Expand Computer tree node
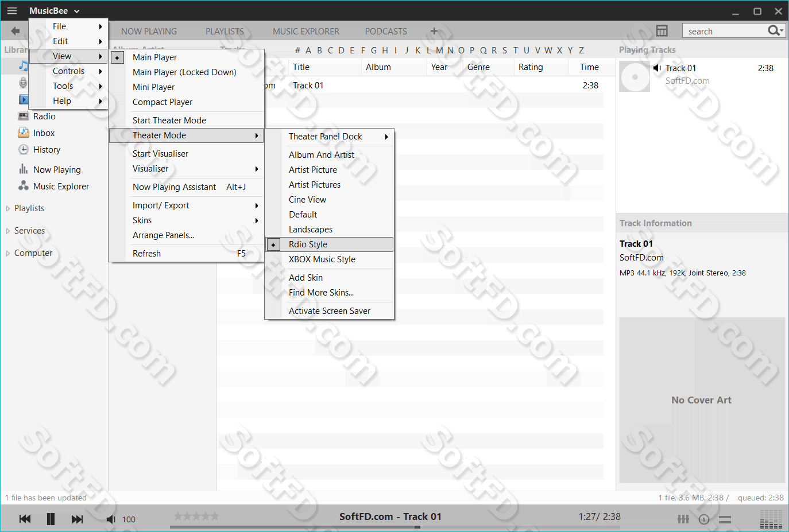The height and width of the screenshot is (532, 789). [x=8, y=253]
